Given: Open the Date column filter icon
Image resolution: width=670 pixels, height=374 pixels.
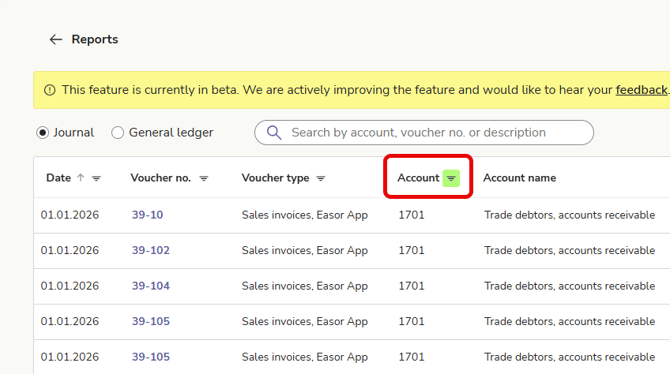Looking at the screenshot, I should click(96, 178).
